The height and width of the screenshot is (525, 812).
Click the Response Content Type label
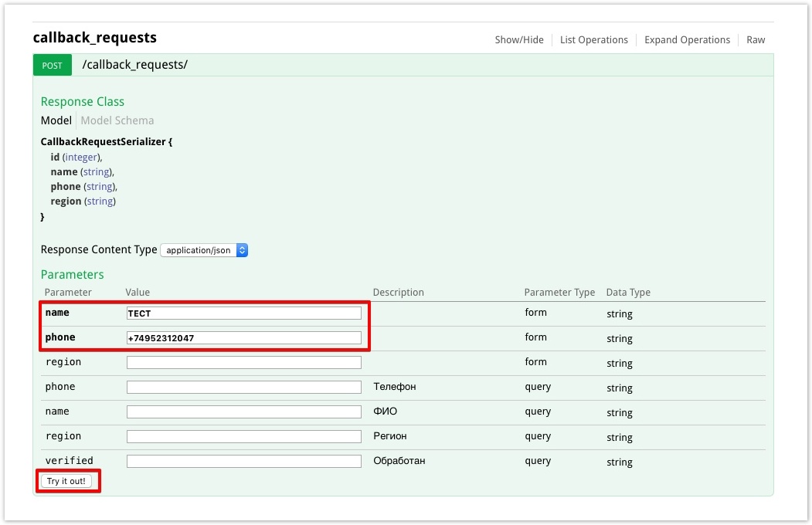pyautogui.click(x=99, y=250)
